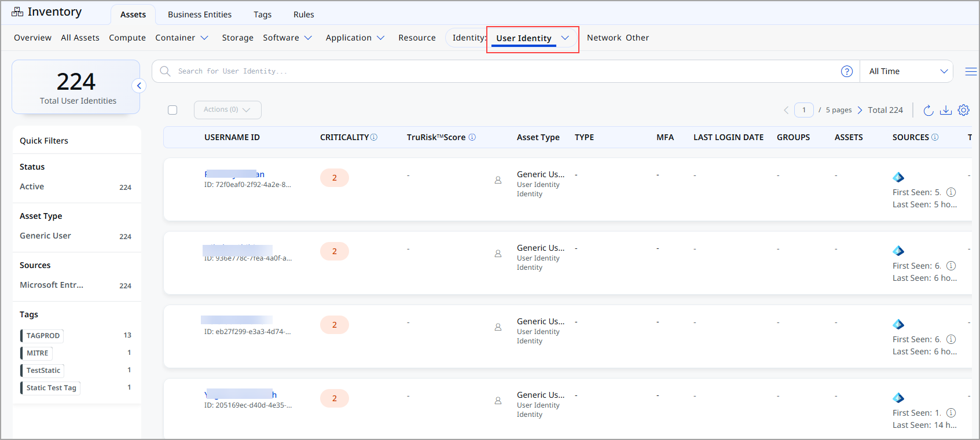Expand the User Identity dropdown
Viewport: 980px width, 440px height.
(x=565, y=38)
